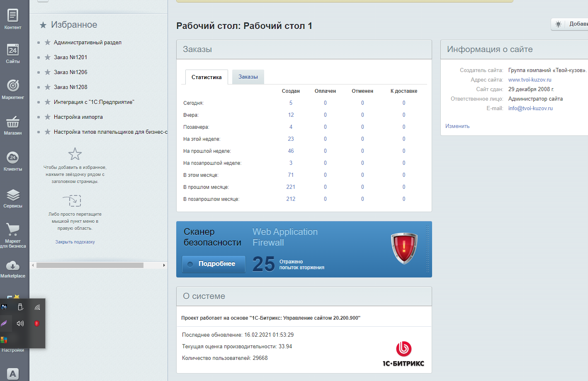
Task: Open the Настройки sidebar item
Action: pos(13,350)
